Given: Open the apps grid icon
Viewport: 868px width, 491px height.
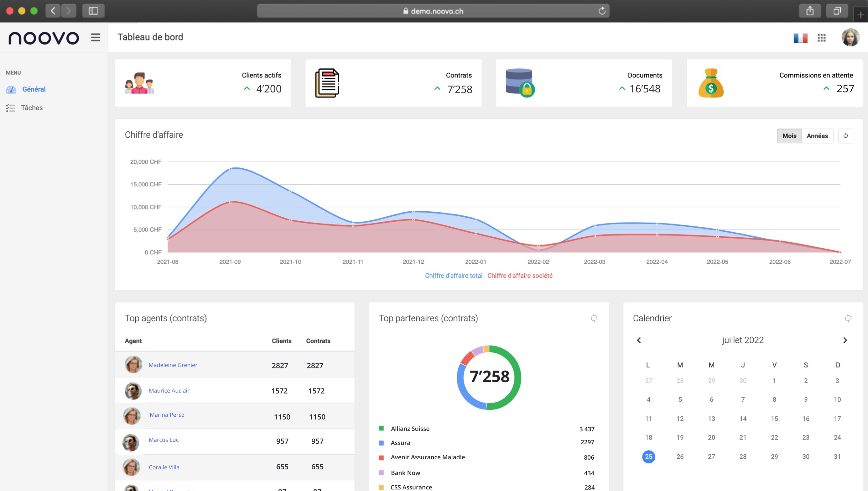Looking at the screenshot, I should (822, 38).
